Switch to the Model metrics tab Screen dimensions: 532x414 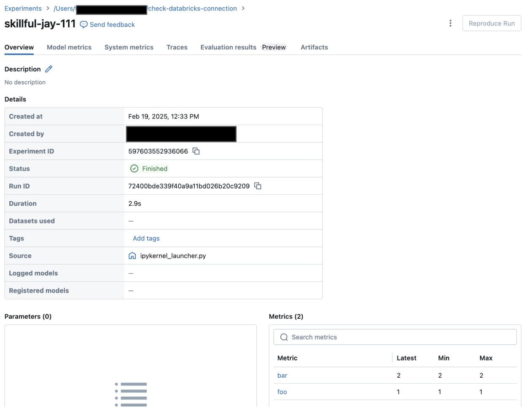click(69, 47)
